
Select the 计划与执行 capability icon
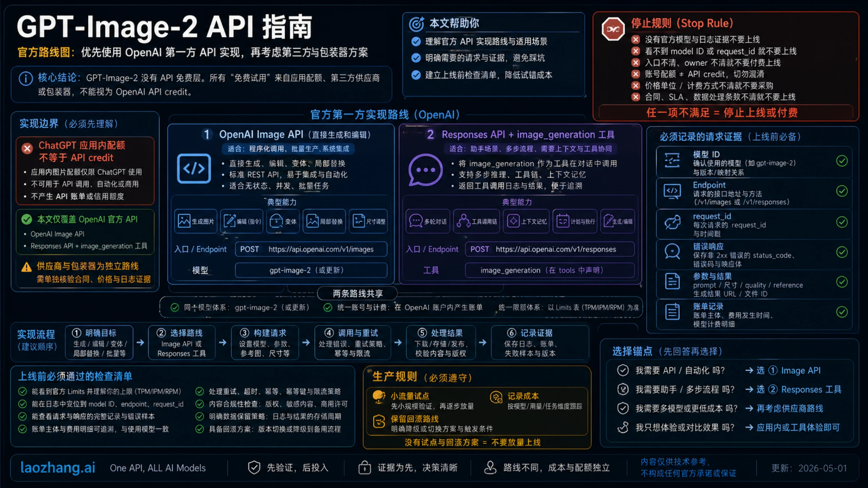(562, 221)
